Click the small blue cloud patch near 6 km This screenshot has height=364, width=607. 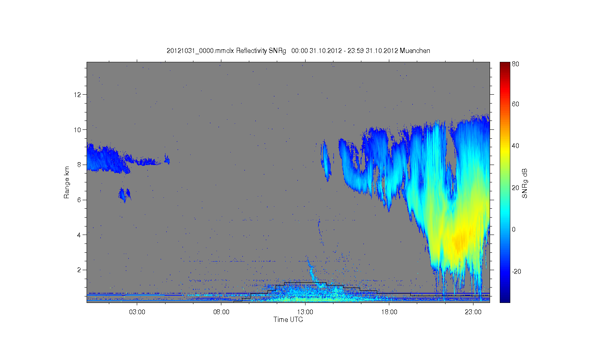125,195
